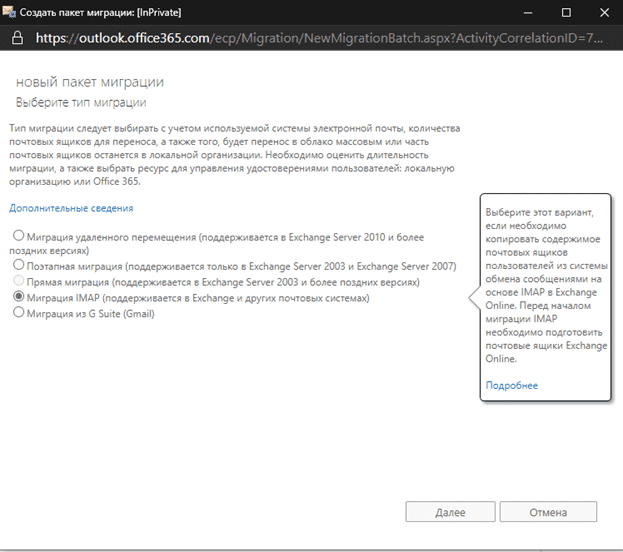This screenshot has height=552, width=623.
Task: Click the window icon in the title bar
Action: tap(9, 11)
